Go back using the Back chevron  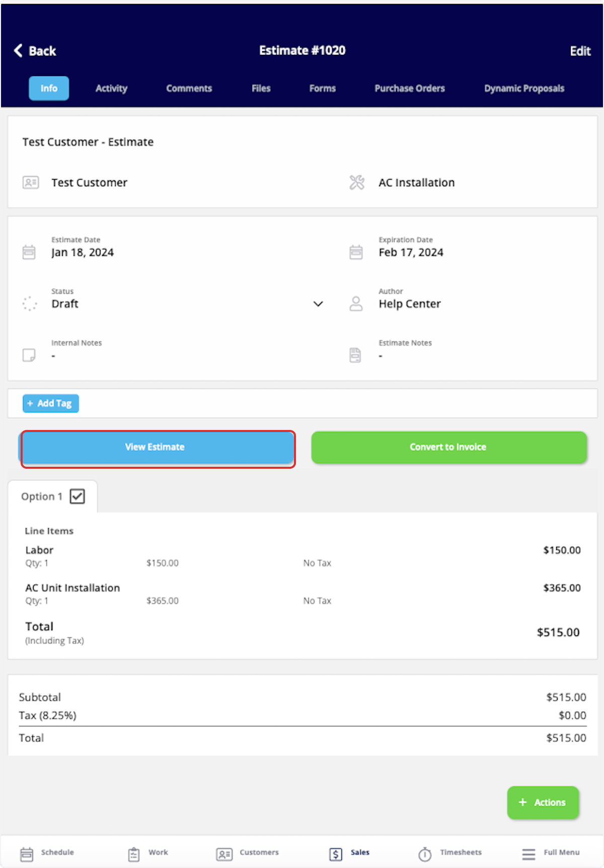pyautogui.click(x=18, y=50)
